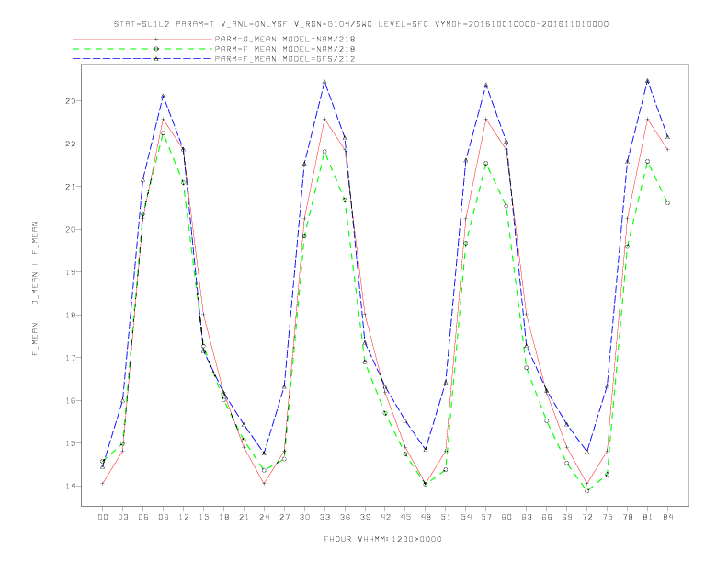
Task: Click the chart title starting with STAT=SL1L2
Action: [361, 24]
